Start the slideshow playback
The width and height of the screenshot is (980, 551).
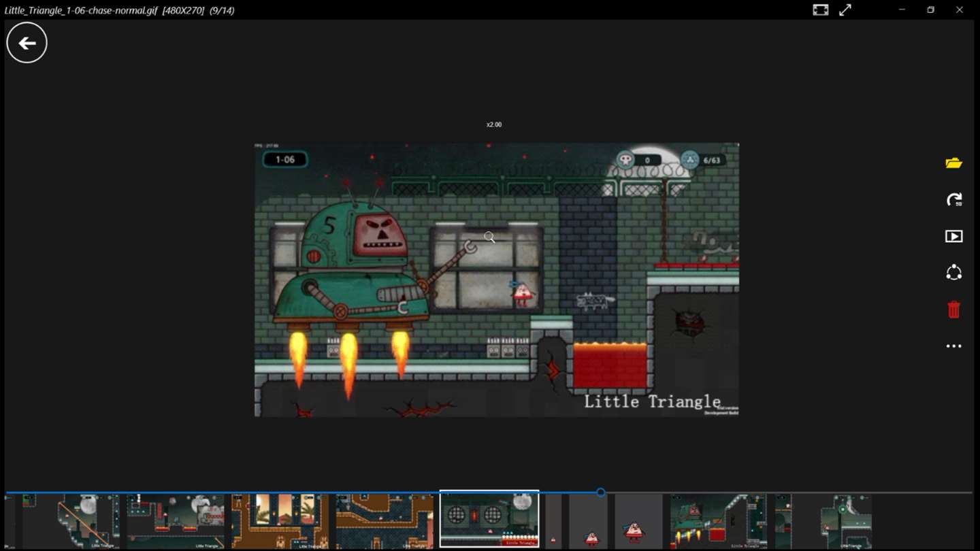click(953, 236)
